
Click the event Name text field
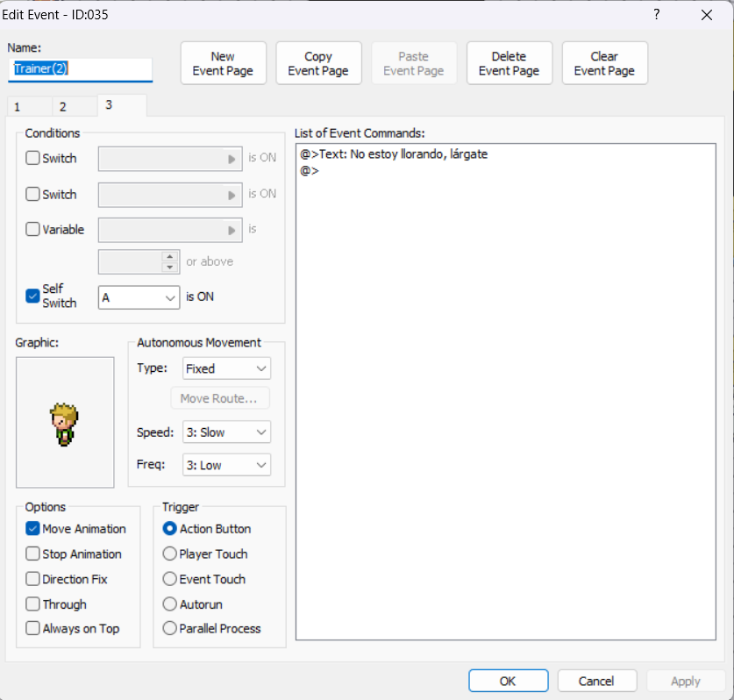pyautogui.click(x=81, y=69)
